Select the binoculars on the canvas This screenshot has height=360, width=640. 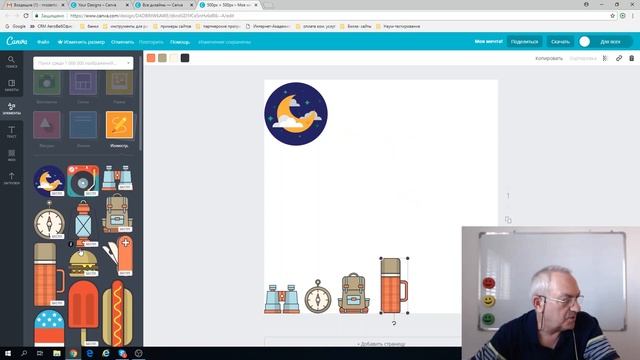point(282,299)
